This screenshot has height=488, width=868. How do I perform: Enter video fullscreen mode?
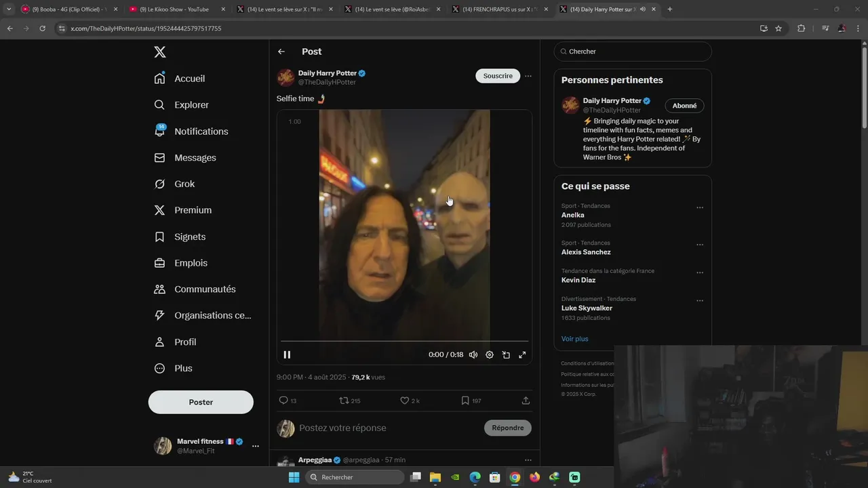[x=522, y=354]
